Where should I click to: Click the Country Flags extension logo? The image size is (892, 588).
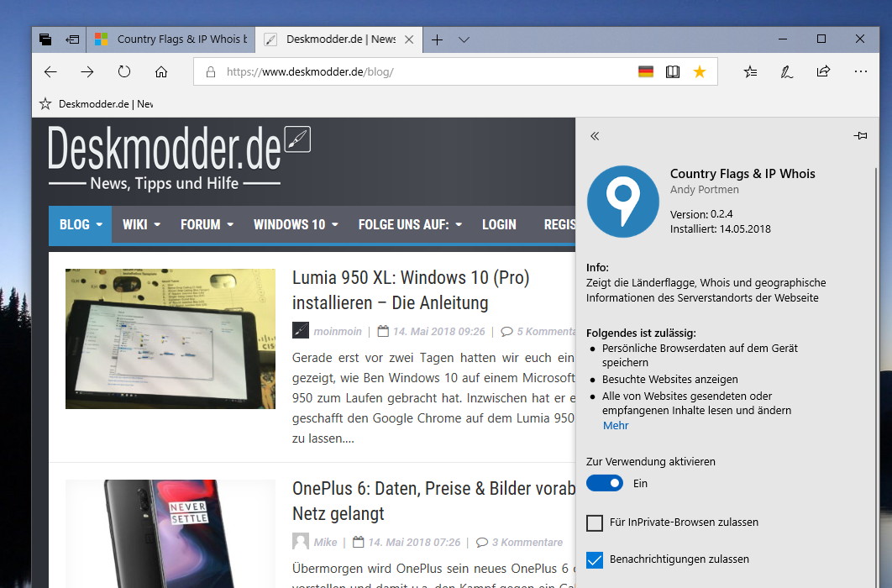[x=623, y=202]
